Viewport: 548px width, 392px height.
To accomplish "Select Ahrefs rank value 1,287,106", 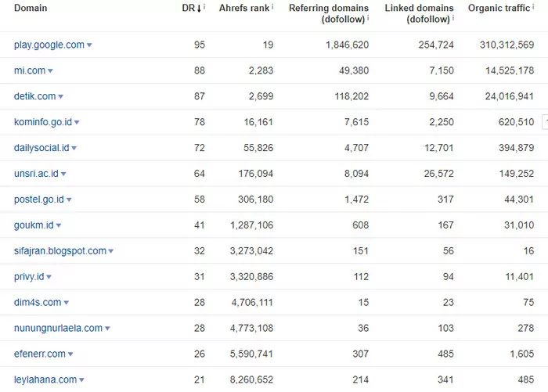I will (251, 225).
